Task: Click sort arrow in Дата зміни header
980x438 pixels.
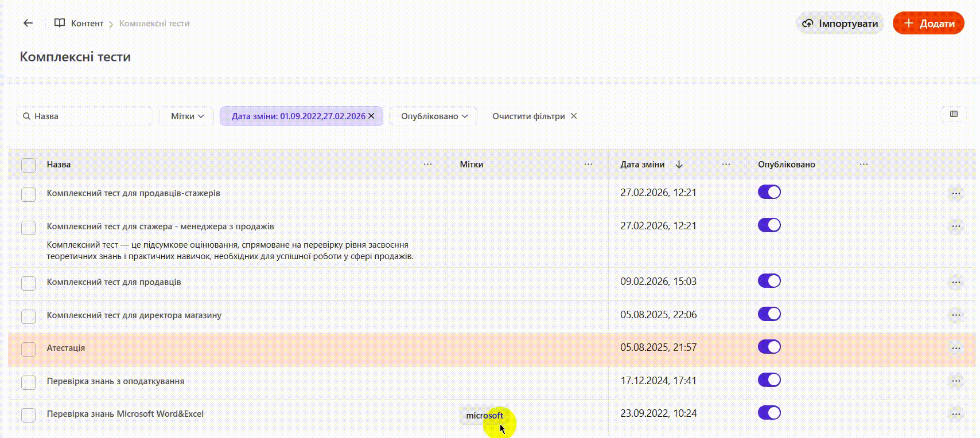Action: coord(679,165)
